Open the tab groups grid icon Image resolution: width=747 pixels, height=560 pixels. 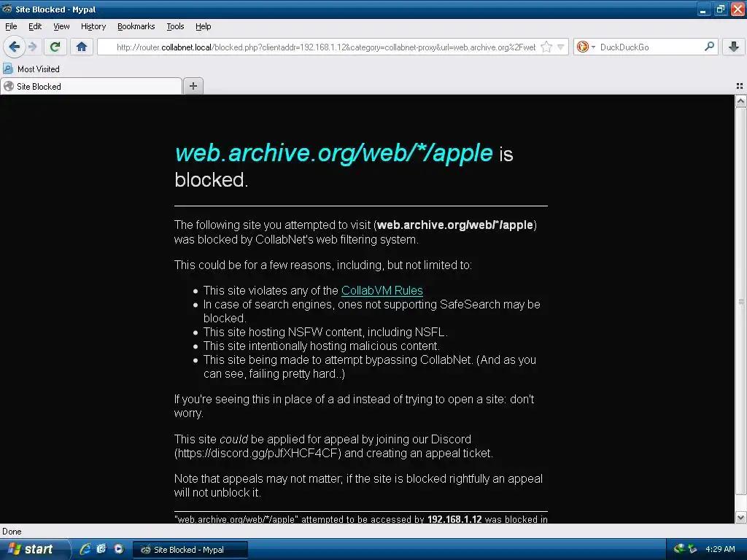pyautogui.click(x=740, y=86)
